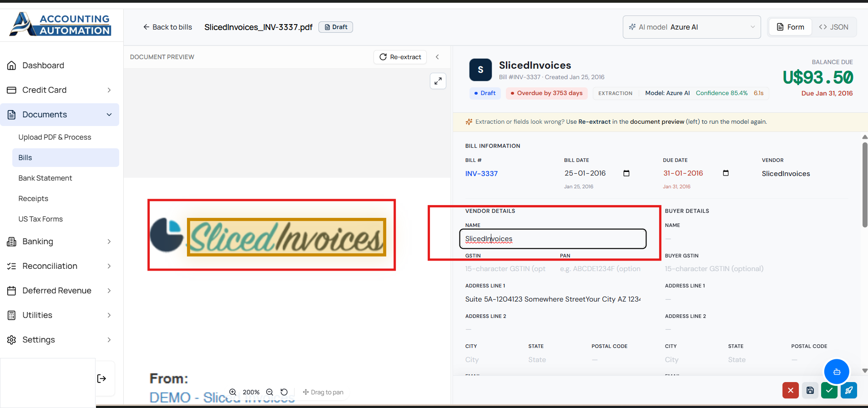Reset the preview zoom
868x408 pixels.
coord(284,392)
